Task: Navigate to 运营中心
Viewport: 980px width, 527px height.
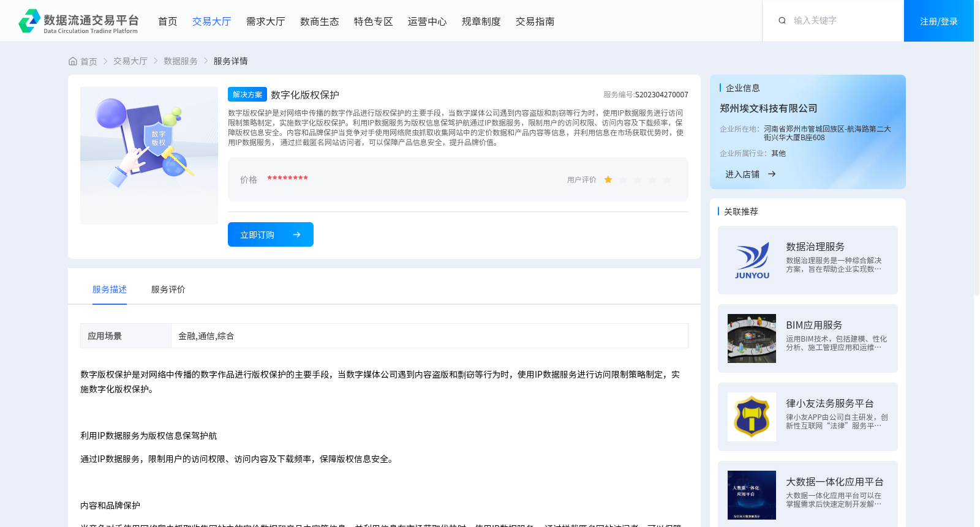Action: click(x=427, y=21)
